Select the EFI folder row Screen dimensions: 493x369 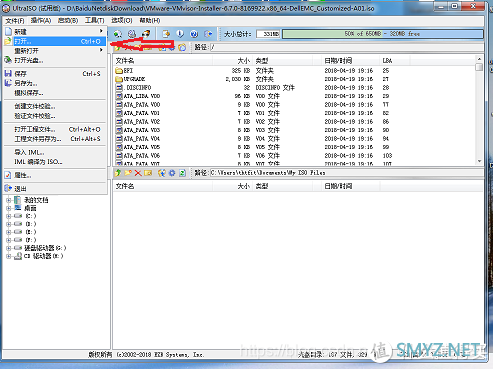click(295, 71)
